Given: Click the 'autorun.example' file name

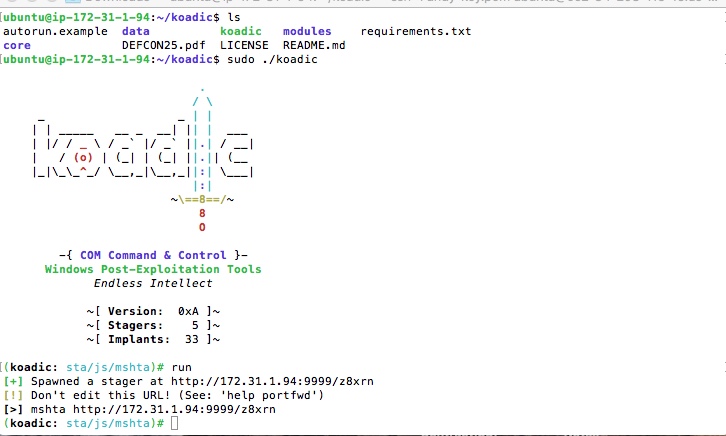Looking at the screenshot, I should pyautogui.click(x=55, y=31).
